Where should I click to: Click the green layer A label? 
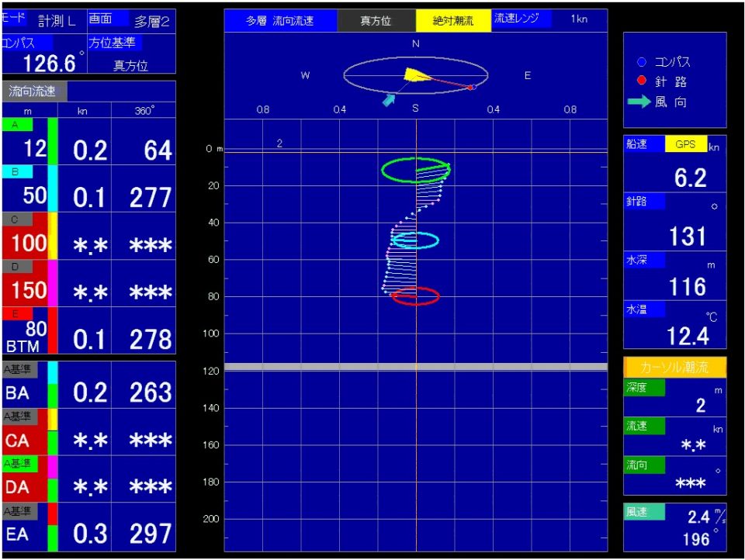17,125
